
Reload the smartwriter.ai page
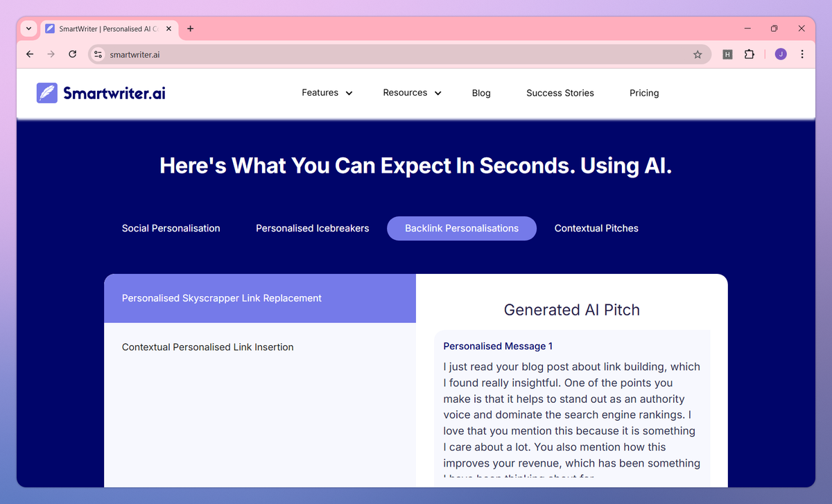tap(72, 53)
